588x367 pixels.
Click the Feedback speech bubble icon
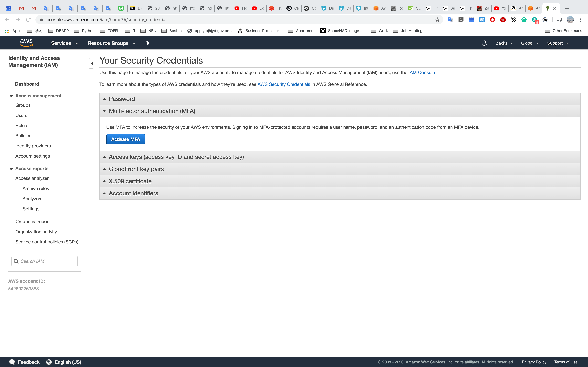pyautogui.click(x=12, y=362)
